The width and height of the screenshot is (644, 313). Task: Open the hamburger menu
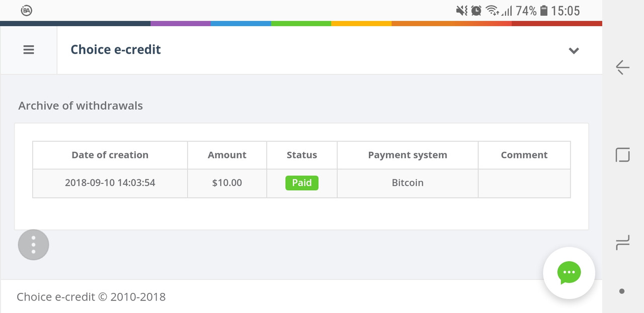pos(29,50)
